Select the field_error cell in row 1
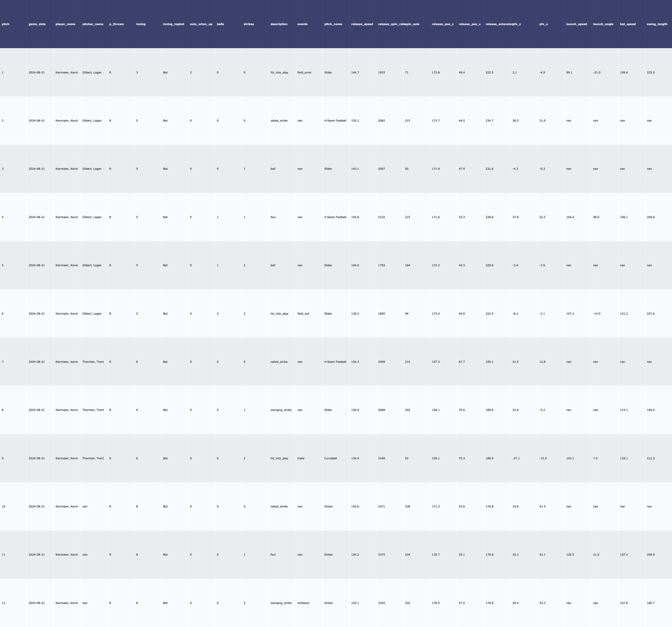 tap(304, 72)
